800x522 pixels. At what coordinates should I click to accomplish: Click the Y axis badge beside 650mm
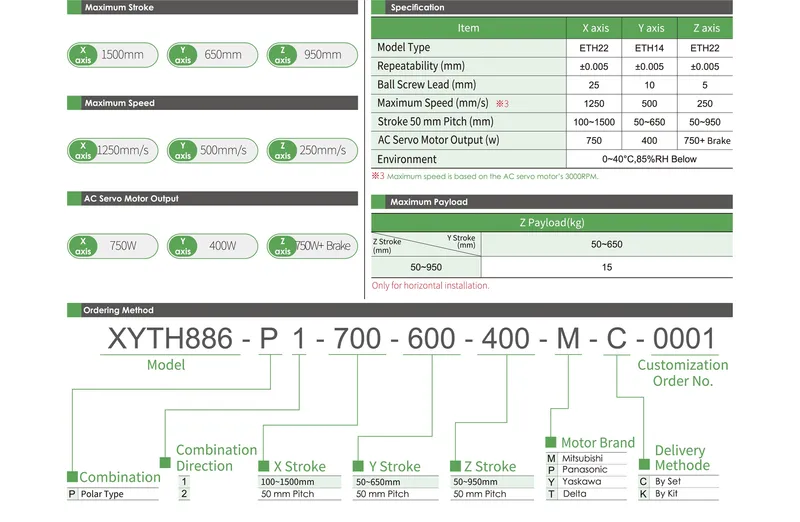click(183, 55)
